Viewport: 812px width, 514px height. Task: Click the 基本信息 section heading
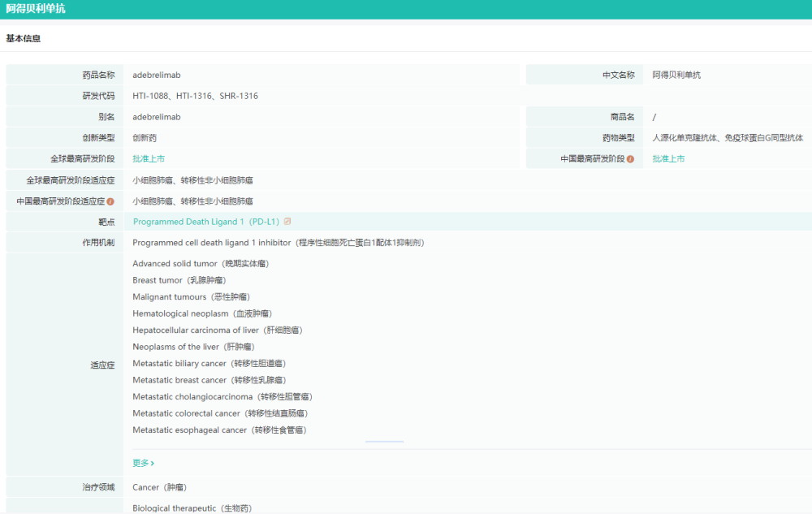pos(24,38)
